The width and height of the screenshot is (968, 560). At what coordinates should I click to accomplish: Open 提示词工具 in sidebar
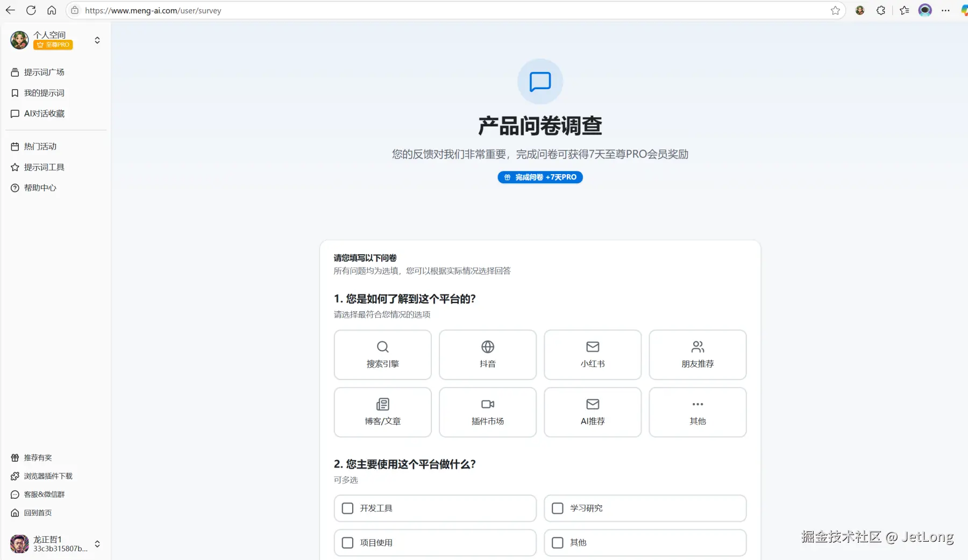pos(44,167)
